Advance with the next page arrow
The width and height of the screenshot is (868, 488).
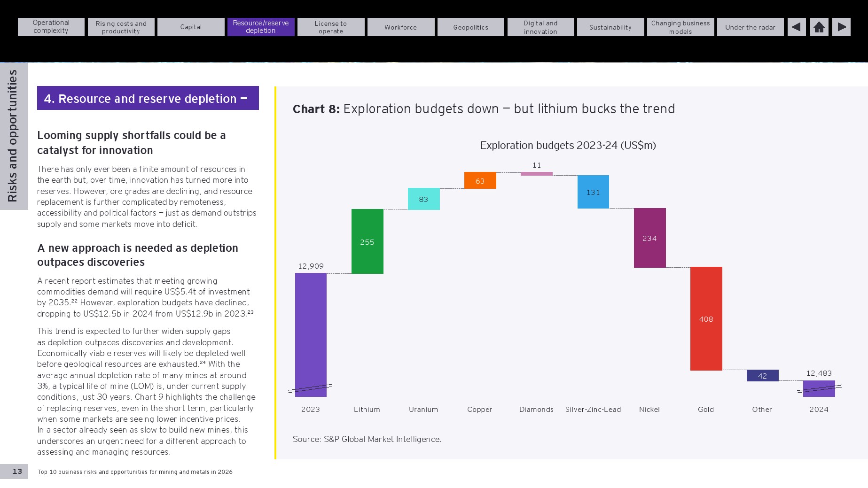842,27
